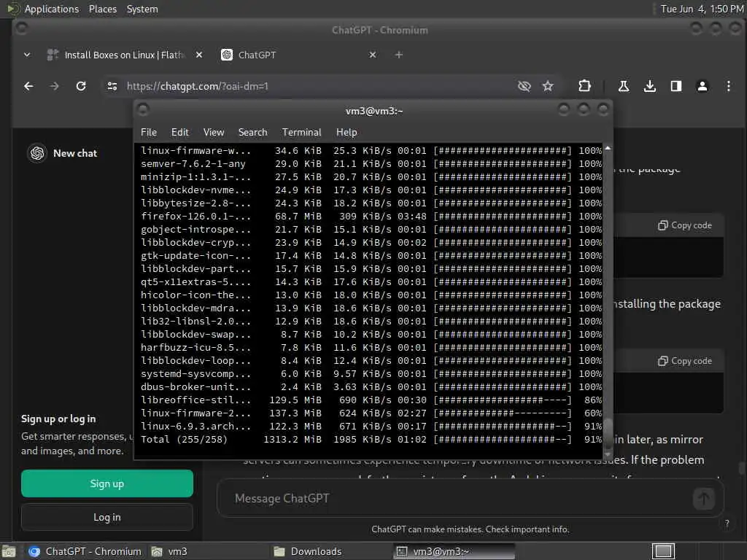Start a New chat
The width and height of the screenshot is (747, 560).
(x=75, y=153)
